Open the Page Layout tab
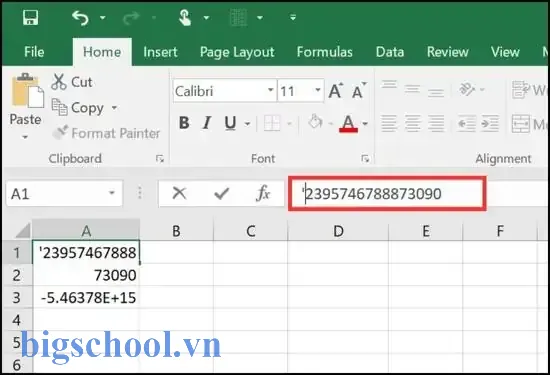The height and width of the screenshot is (375, 550). point(237,52)
